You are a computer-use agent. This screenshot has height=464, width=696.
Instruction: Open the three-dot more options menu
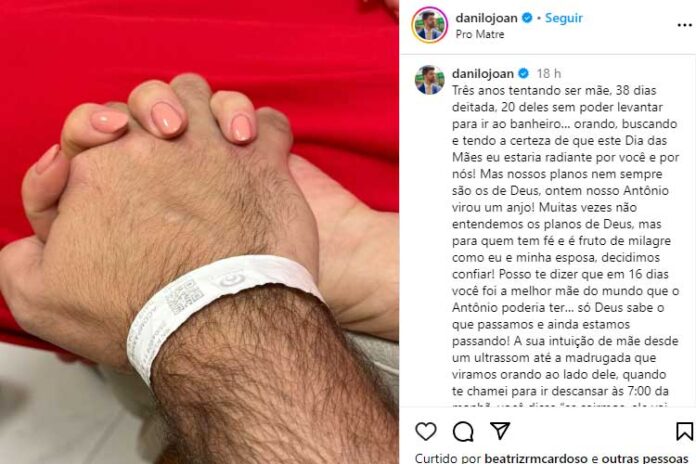[x=684, y=25]
